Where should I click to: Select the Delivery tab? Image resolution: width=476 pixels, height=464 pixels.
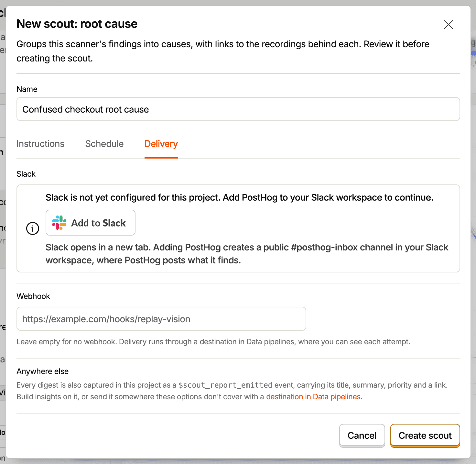(161, 144)
